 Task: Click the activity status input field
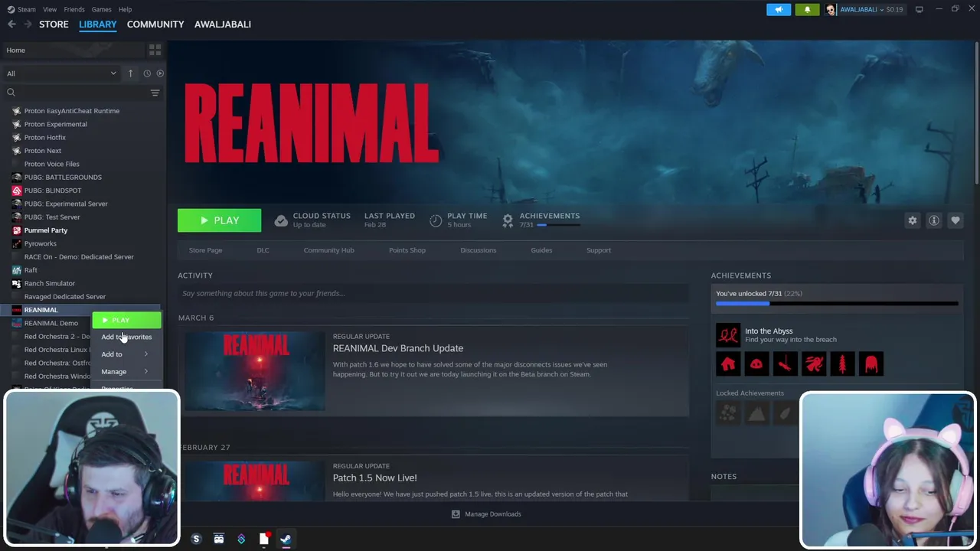[433, 293]
